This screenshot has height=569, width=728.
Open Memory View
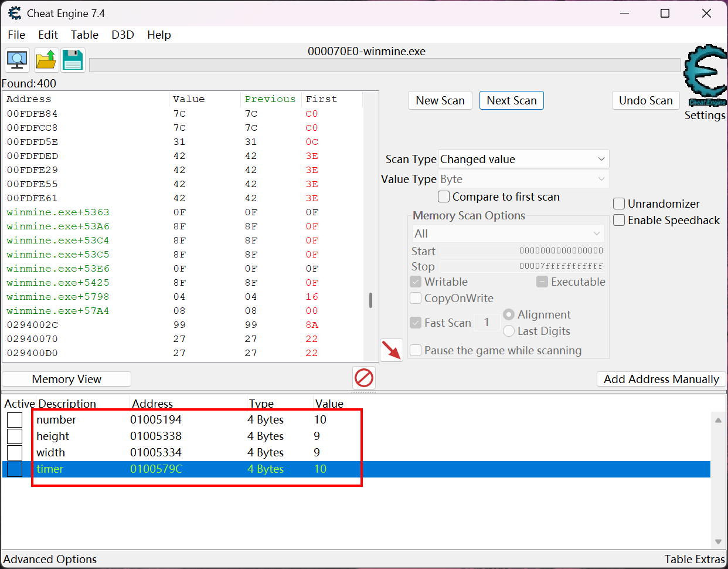coord(67,379)
